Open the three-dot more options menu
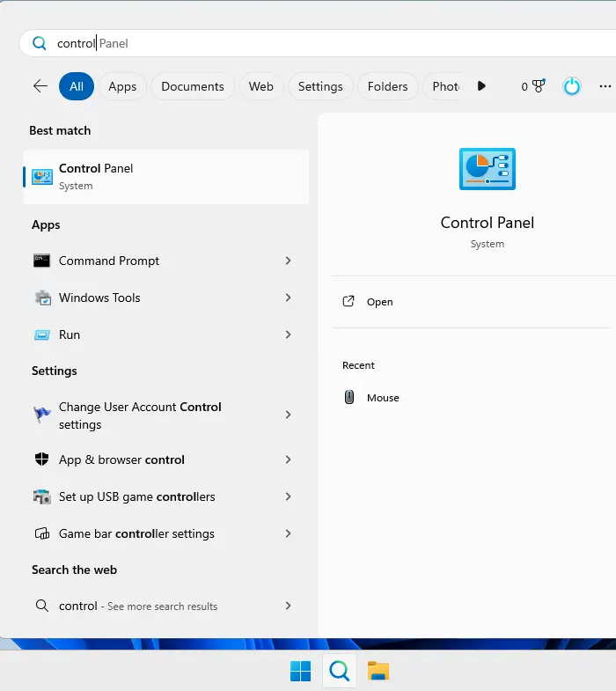The width and height of the screenshot is (616, 691). click(605, 86)
